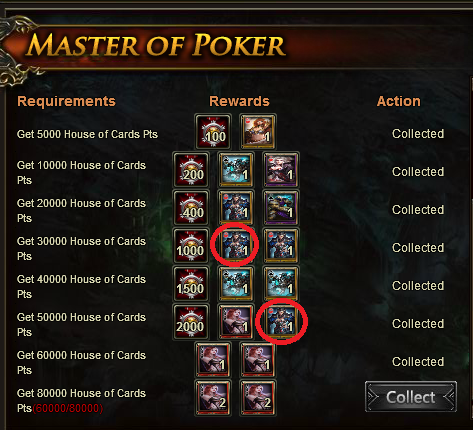The image size is (473, 430).
Task: Select the 1000 medal reward icon
Action: pyautogui.click(x=191, y=246)
